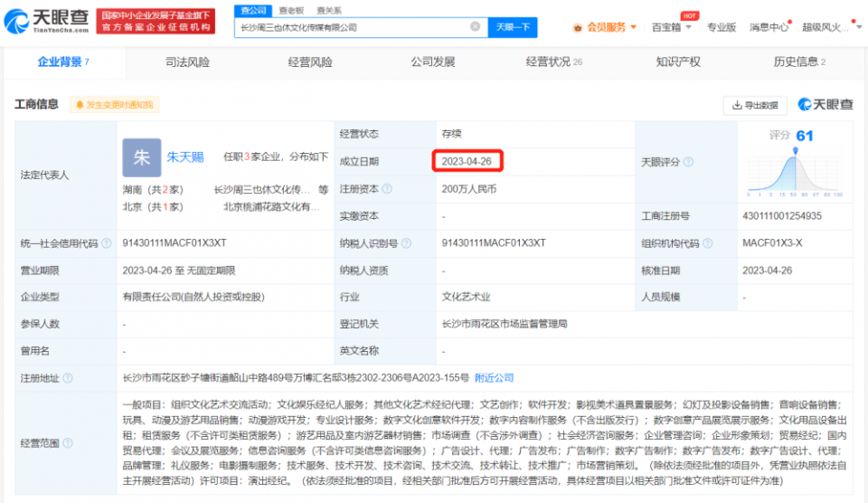This screenshot has height=503, width=868.
Task: Select the 公司发展 tab
Action: (x=432, y=62)
